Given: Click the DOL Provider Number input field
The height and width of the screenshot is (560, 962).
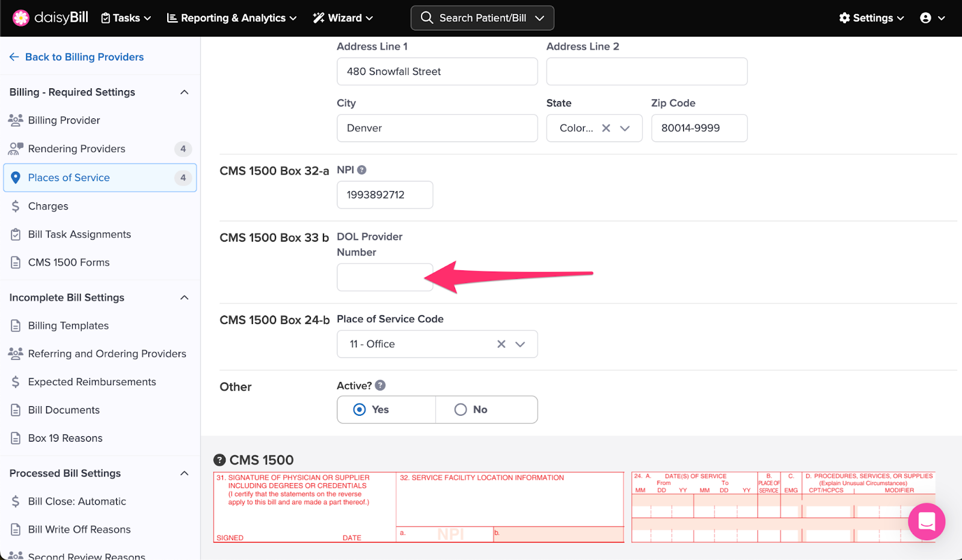Looking at the screenshot, I should coord(384,277).
